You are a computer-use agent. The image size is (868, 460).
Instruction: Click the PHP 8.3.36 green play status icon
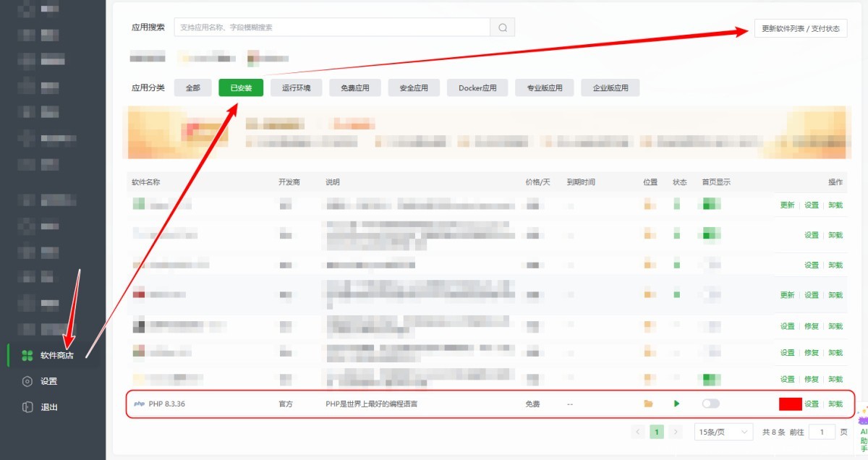(x=677, y=404)
